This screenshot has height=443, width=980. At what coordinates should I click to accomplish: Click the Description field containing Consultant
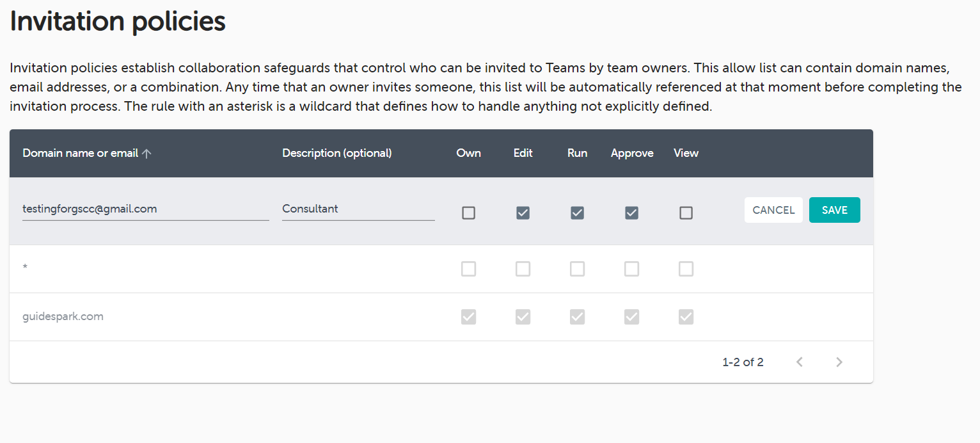[x=358, y=209]
